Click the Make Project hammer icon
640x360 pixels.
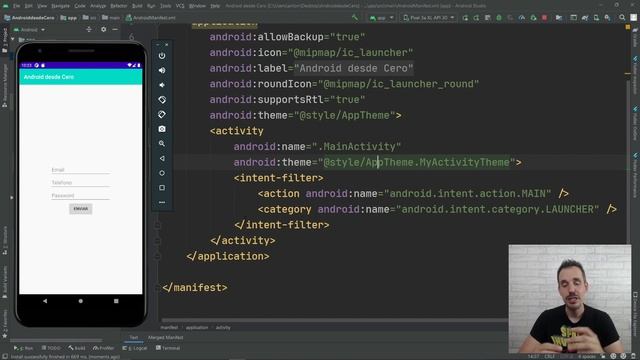point(355,18)
